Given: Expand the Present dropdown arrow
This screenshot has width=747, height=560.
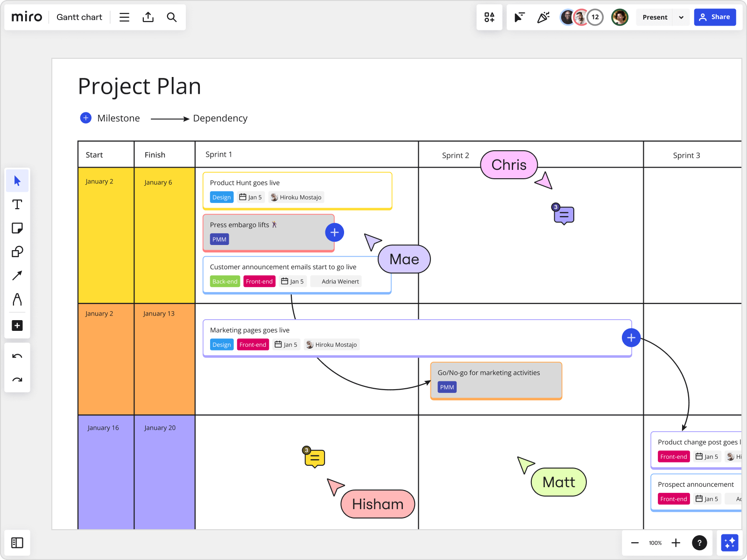Looking at the screenshot, I should (x=681, y=17).
